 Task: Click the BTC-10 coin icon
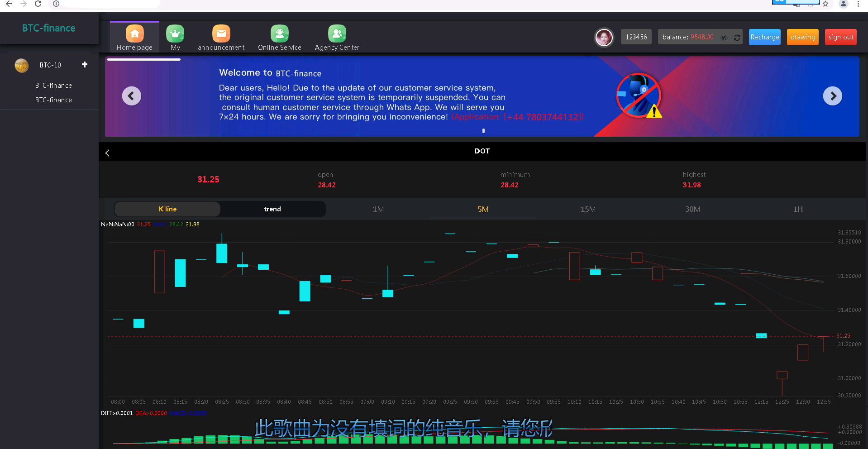(21, 65)
